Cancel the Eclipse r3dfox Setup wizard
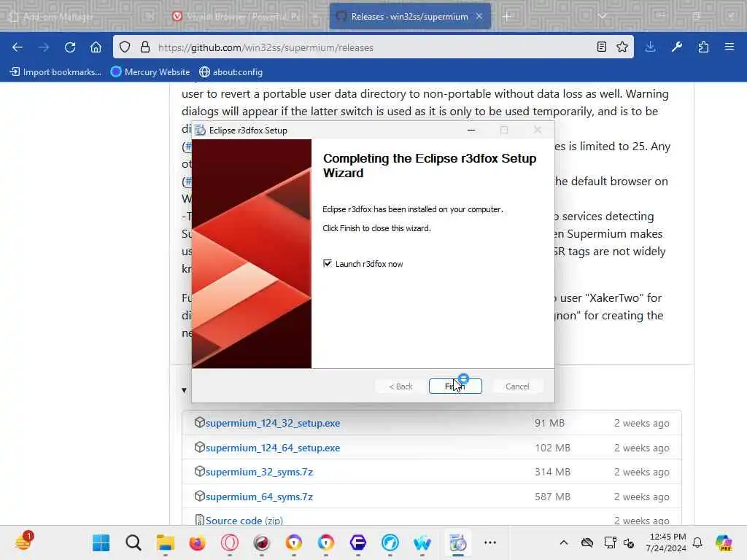This screenshot has height=560, width=747. click(x=517, y=386)
